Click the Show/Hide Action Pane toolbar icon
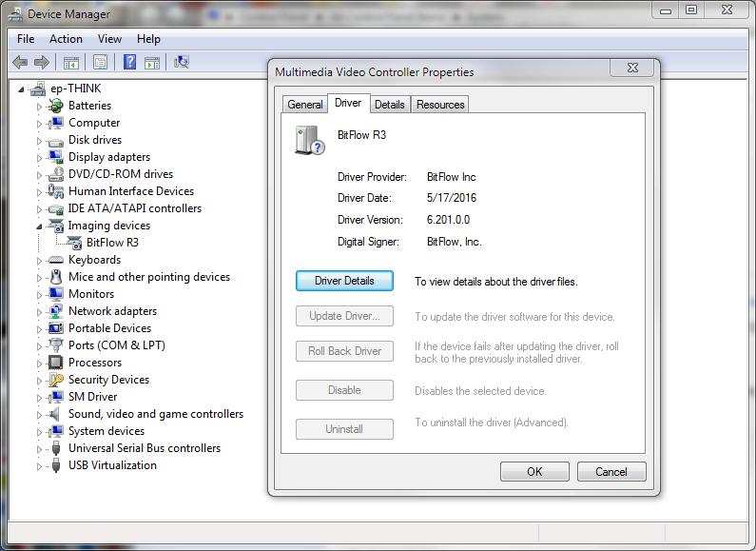The image size is (756, 551). [151, 63]
